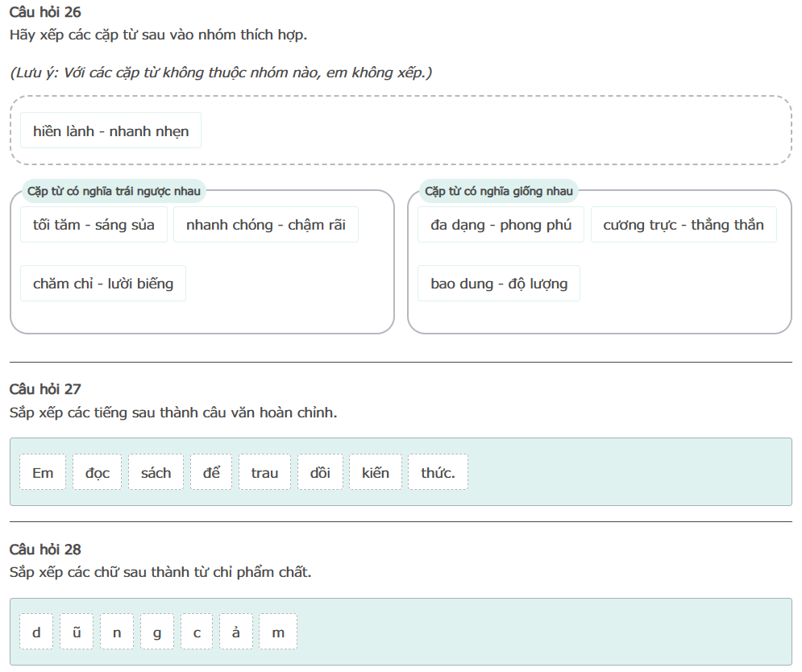The image size is (802, 672).
Task: Select the 'tối tăm - sáng sủa' tile
Action: (x=93, y=225)
